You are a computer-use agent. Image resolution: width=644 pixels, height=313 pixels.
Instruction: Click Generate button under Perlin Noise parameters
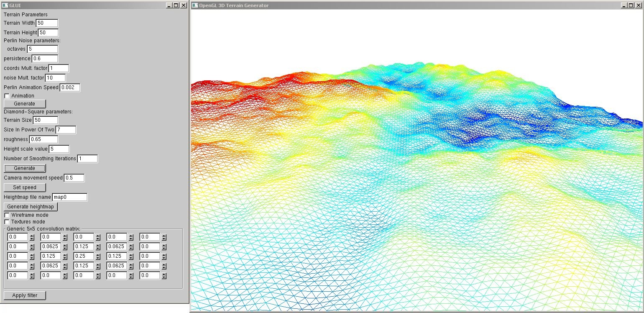click(x=25, y=103)
